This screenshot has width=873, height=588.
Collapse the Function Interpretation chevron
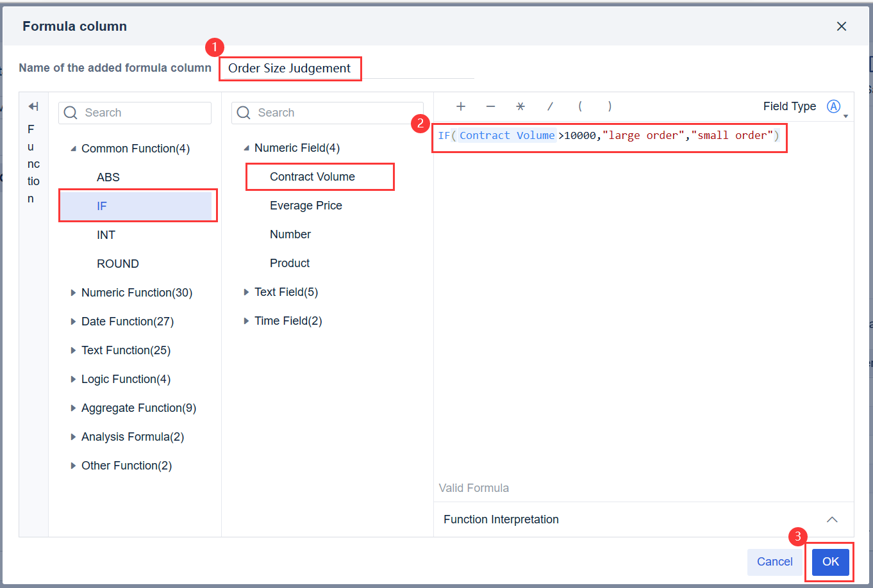(x=832, y=519)
